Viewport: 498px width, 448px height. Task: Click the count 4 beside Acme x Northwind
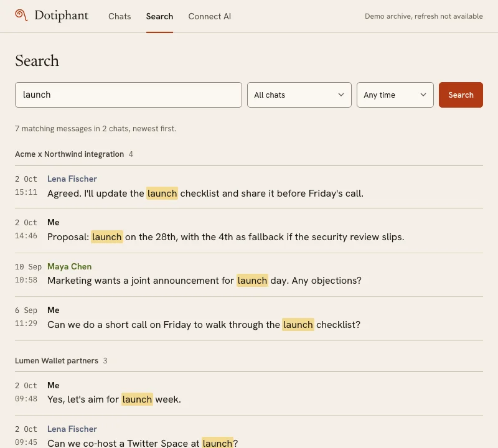(131, 154)
